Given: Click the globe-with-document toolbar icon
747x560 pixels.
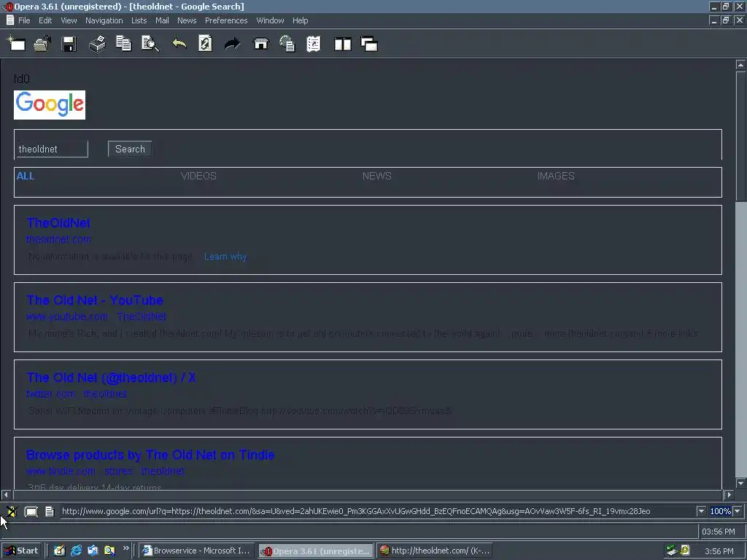Looking at the screenshot, I should point(287,44).
